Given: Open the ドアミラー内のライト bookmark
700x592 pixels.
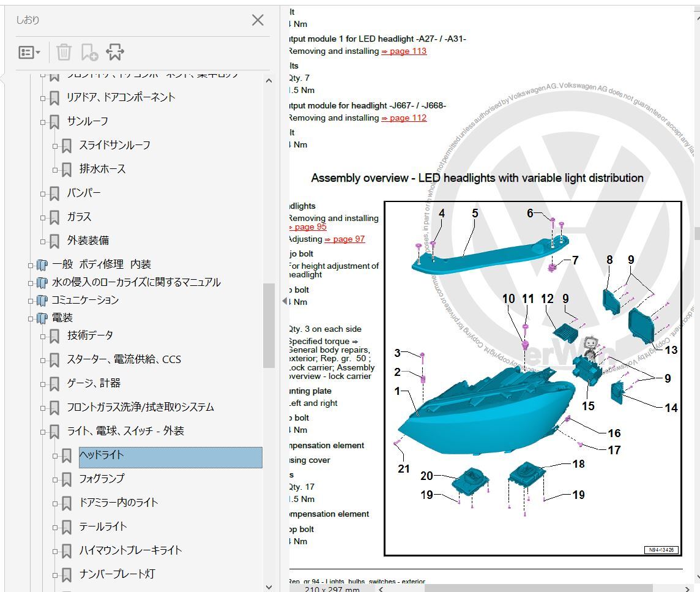Looking at the screenshot, I should tap(118, 503).
